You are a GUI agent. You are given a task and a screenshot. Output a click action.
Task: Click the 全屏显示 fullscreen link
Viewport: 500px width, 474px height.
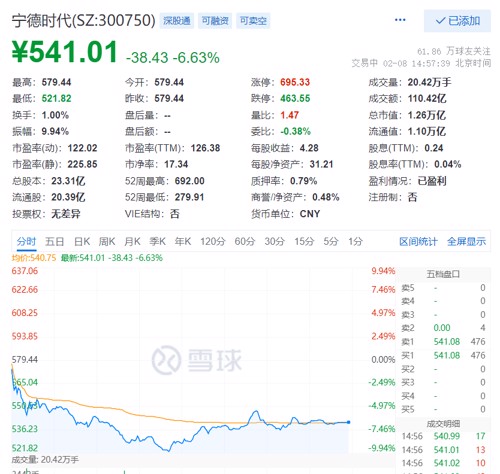click(466, 241)
